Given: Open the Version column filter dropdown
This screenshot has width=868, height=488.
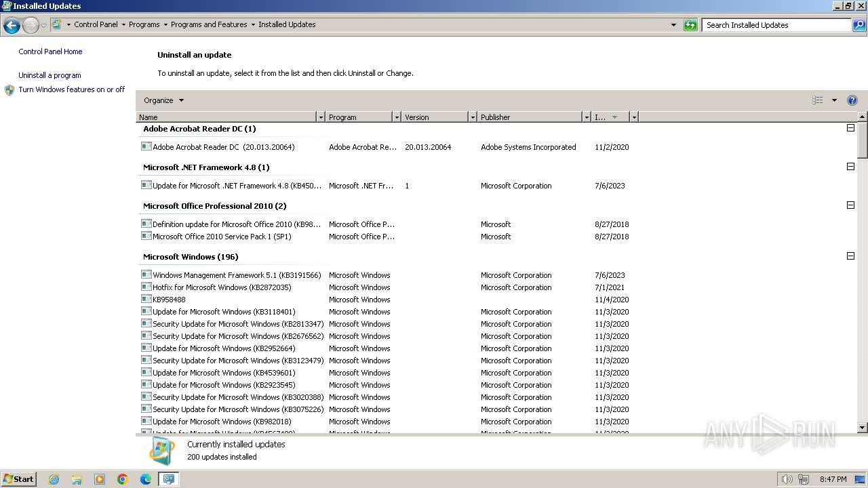Looking at the screenshot, I should click(473, 117).
